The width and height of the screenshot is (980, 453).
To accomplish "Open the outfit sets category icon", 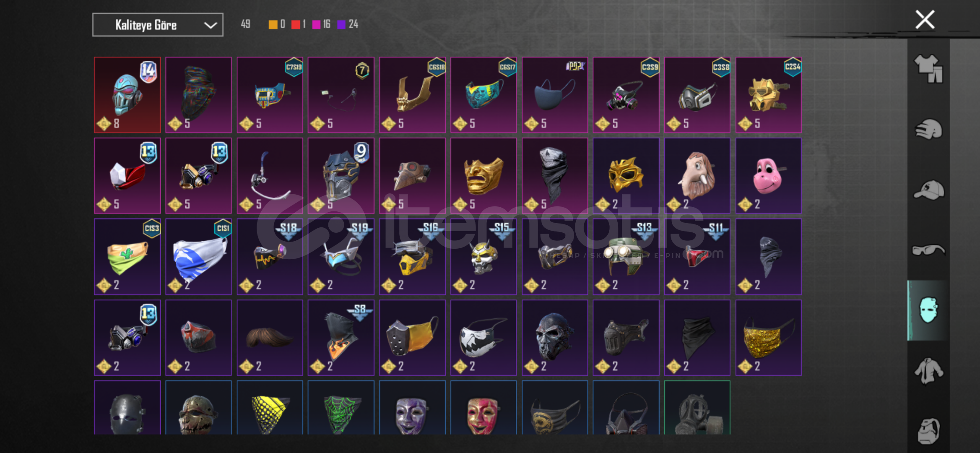I will (928, 68).
